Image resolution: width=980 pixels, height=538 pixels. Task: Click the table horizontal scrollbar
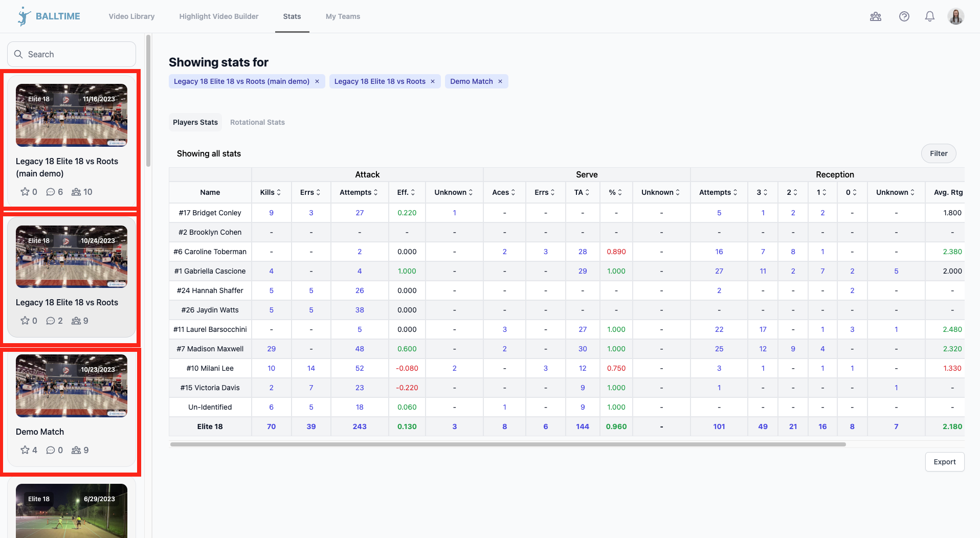pos(507,444)
